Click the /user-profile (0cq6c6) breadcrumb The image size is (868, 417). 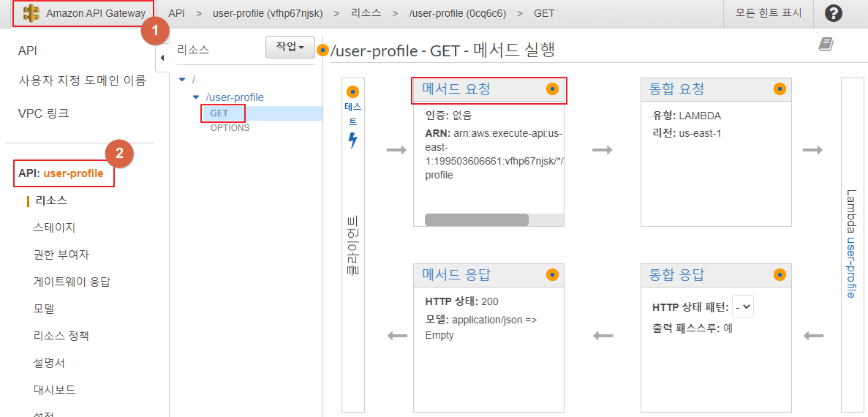pos(457,13)
